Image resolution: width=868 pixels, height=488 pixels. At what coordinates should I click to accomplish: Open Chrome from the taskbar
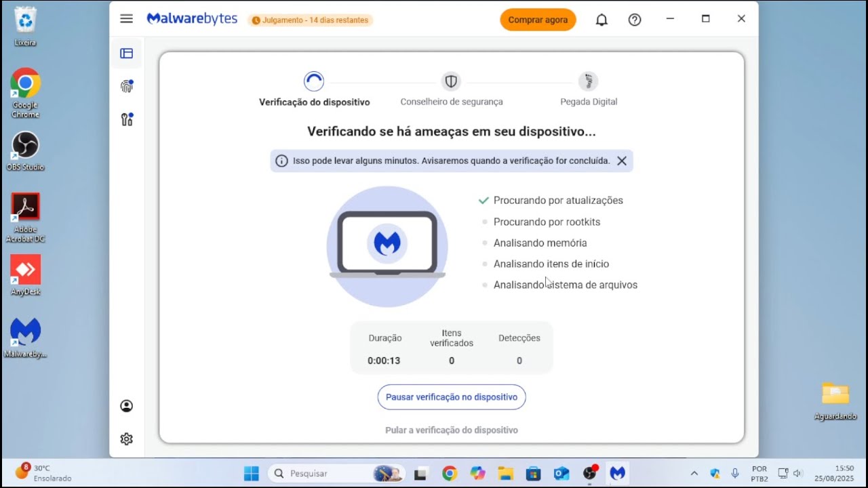point(449,474)
